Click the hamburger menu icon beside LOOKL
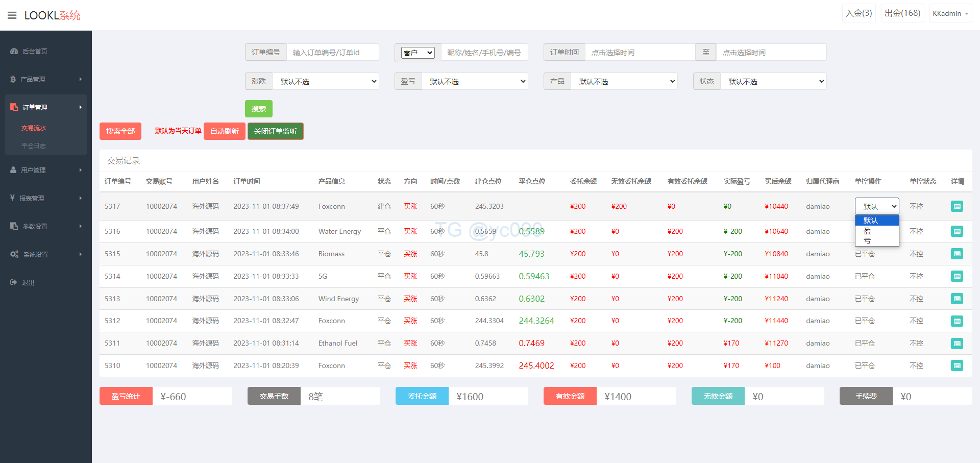Screen dimensions: 980x463 12,15
